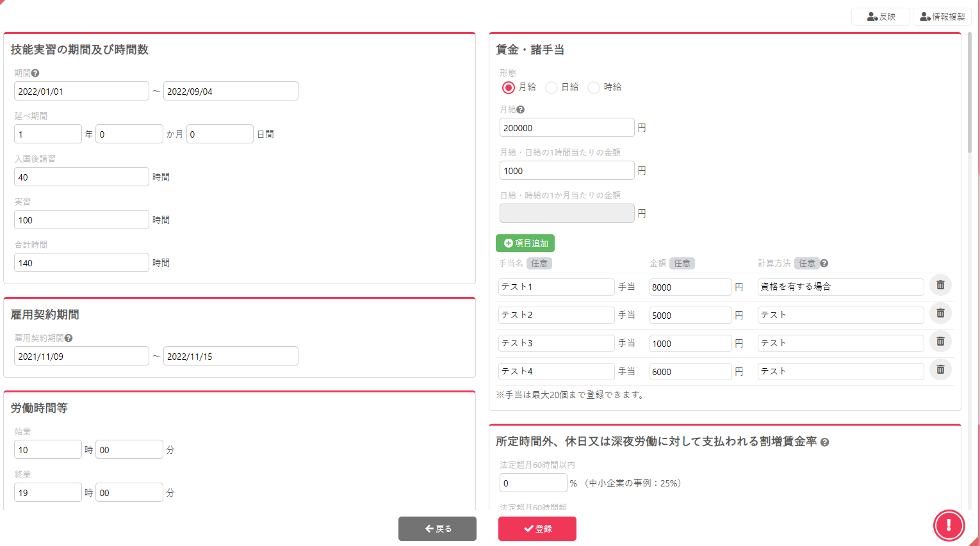The width and height of the screenshot is (980, 546).
Task: Show help for 雇用契約期間 label
Action: (x=69, y=339)
